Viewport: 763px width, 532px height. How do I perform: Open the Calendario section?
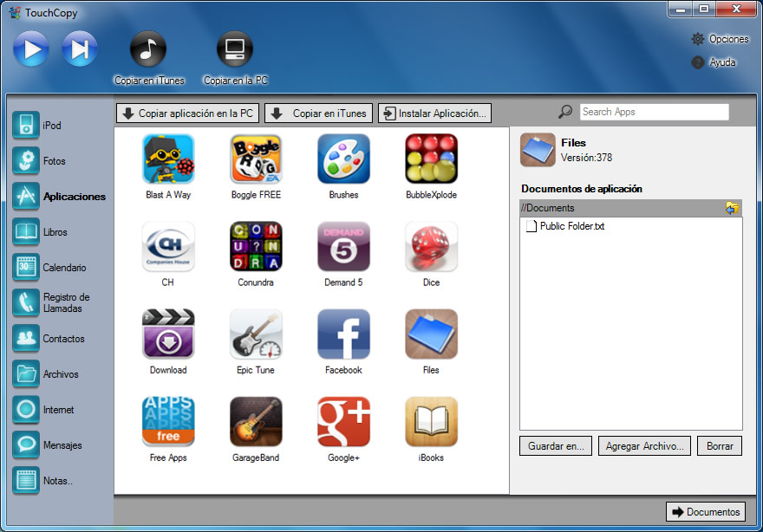click(x=49, y=267)
